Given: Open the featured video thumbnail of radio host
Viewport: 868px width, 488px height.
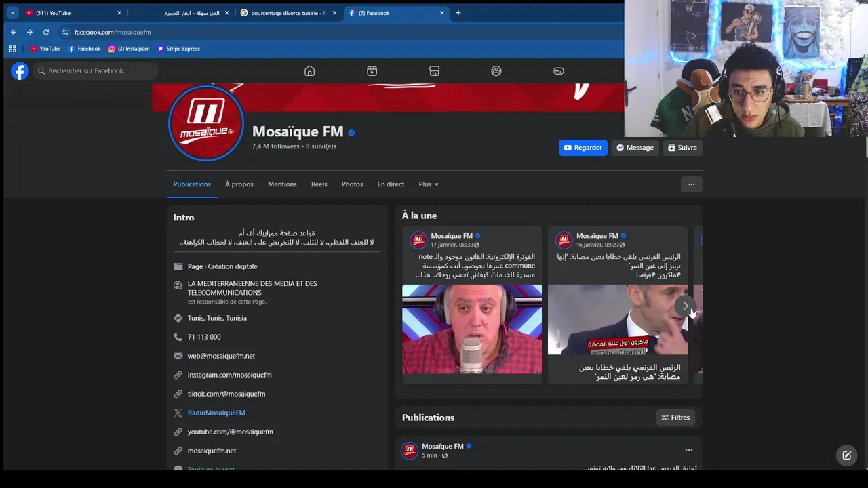Looking at the screenshot, I should coord(472,329).
